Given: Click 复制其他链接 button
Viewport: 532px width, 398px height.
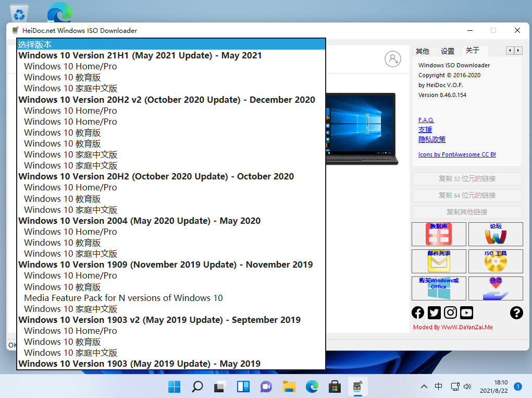Looking at the screenshot, I should [467, 212].
